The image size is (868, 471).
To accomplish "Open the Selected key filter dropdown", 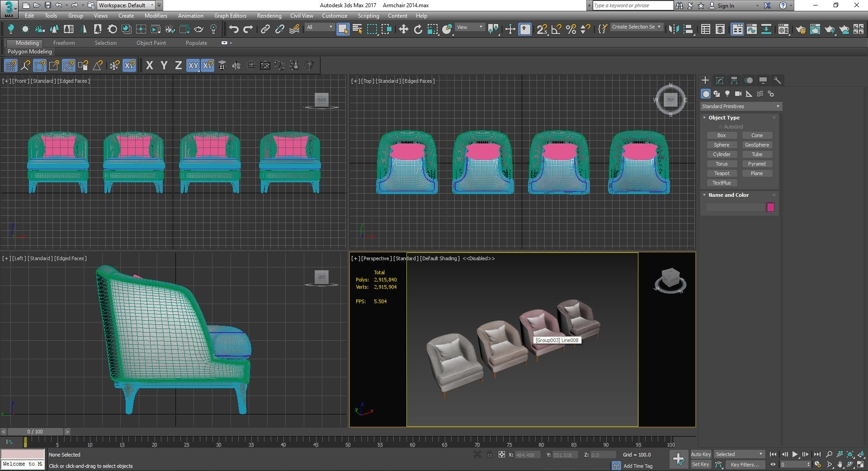I will point(739,454).
